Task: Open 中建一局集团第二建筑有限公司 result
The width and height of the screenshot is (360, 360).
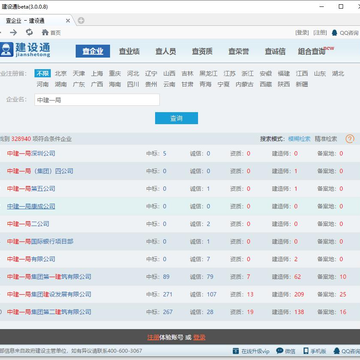Action: tap(49, 312)
